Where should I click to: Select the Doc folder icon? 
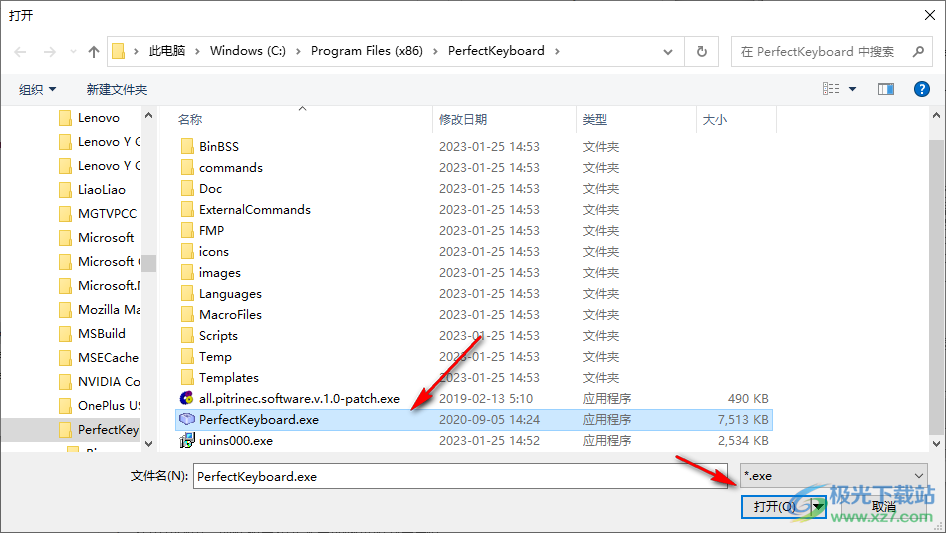[x=187, y=189]
